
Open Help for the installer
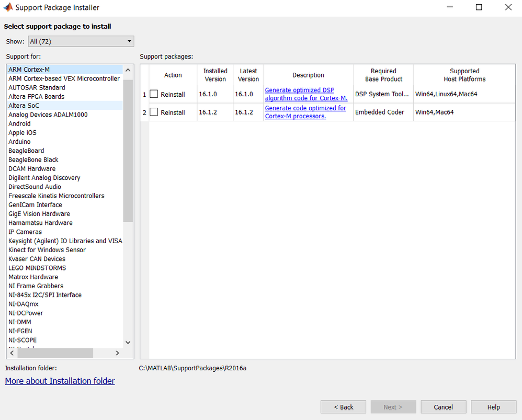[493, 407]
